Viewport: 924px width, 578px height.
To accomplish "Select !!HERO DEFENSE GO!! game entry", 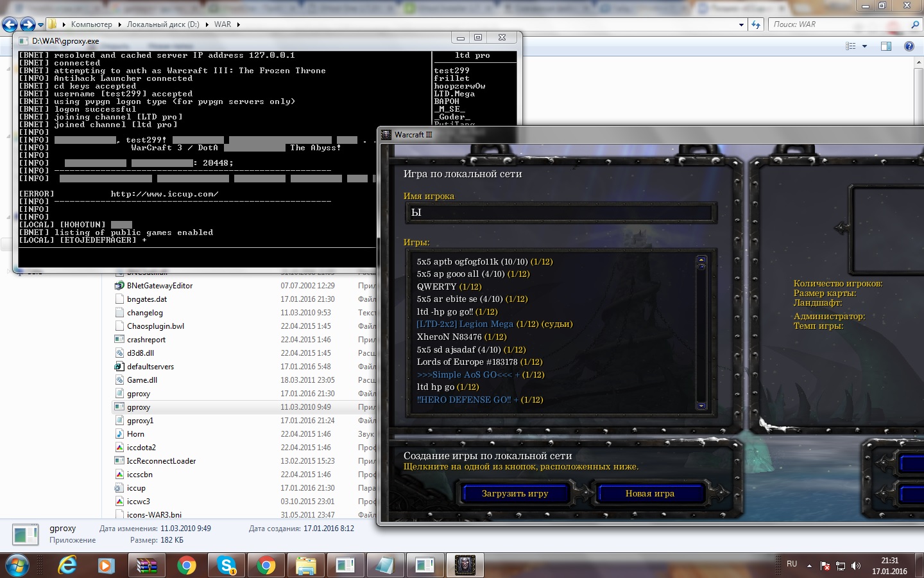I will point(479,399).
